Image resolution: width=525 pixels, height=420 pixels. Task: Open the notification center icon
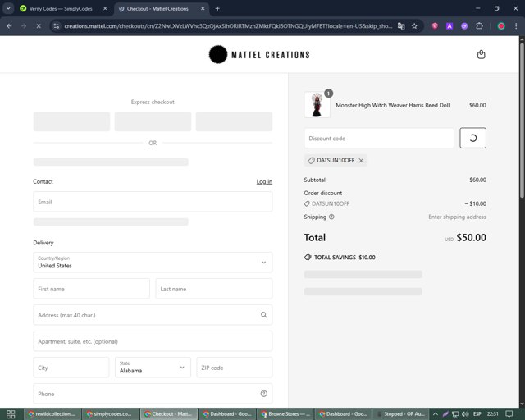click(x=509, y=414)
